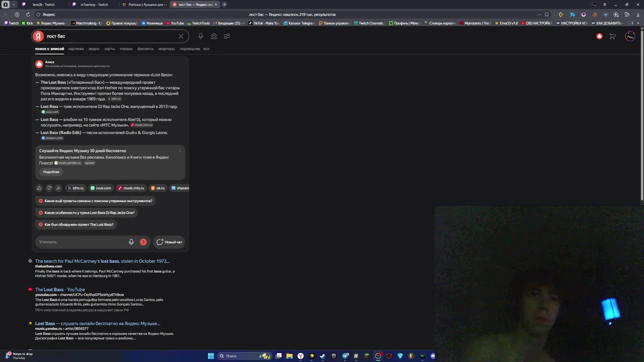644x362 pixels.
Task: Open the music.mts.ru source chip
Action: [x=131, y=188]
